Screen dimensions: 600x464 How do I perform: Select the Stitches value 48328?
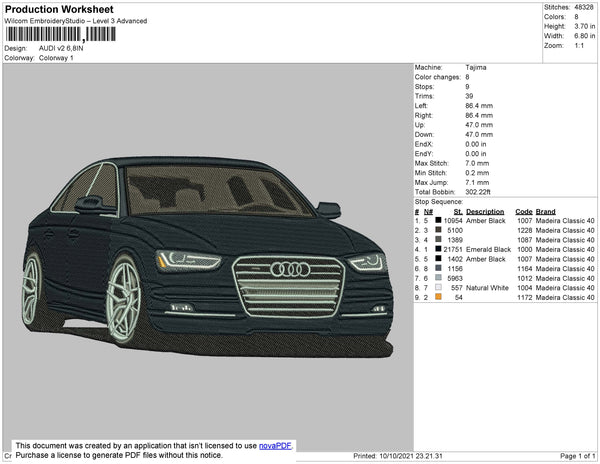coord(584,7)
